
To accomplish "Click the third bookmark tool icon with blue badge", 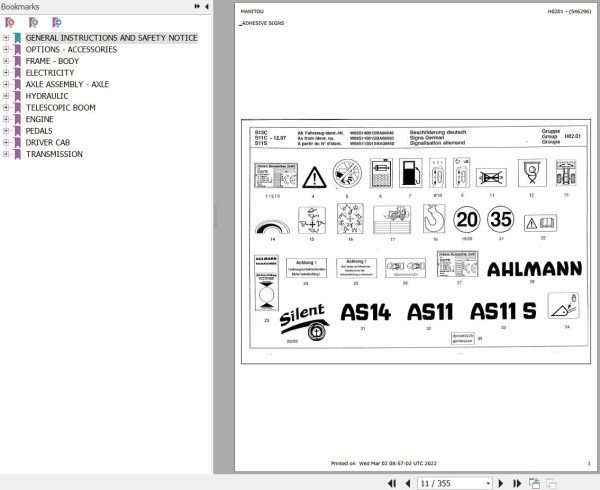I will coord(57,23).
